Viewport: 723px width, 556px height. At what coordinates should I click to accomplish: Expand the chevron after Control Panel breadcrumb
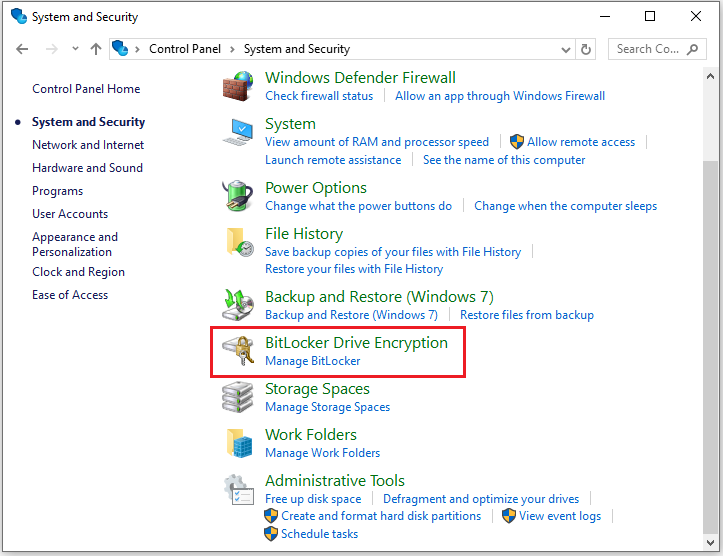(232, 49)
